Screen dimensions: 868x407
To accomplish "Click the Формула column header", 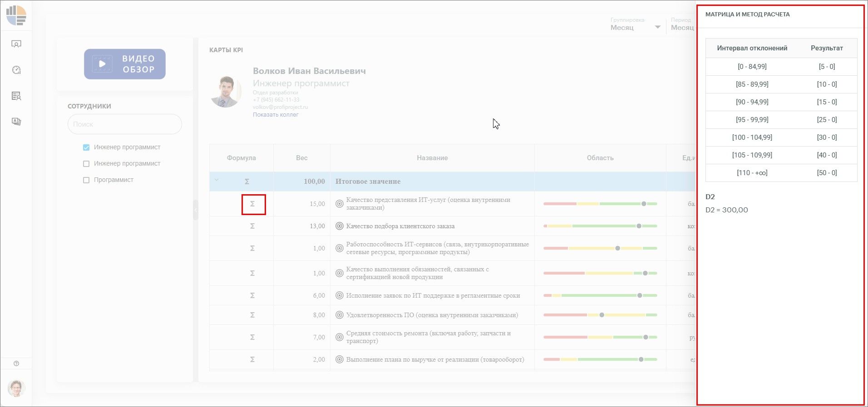I will [242, 158].
